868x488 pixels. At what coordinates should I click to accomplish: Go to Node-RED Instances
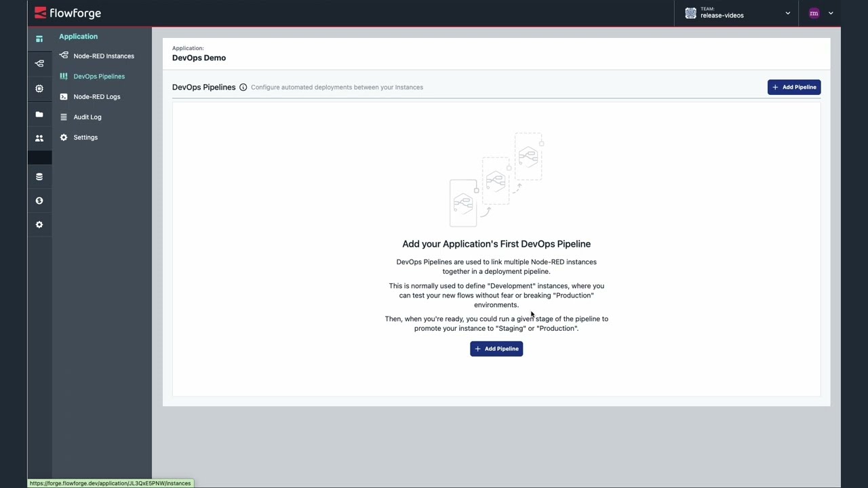[x=102, y=56]
